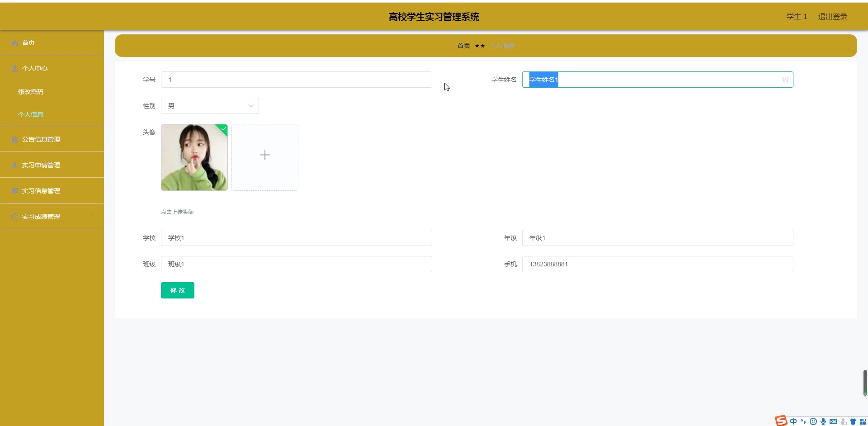
Task: Click the home icon next to 首页
Action: click(x=14, y=42)
